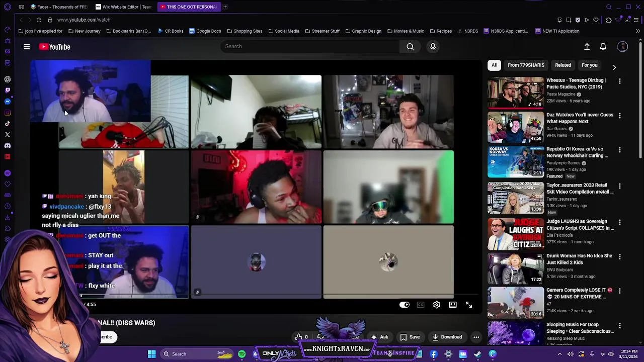Open Wheatus Teenage Dirtbag thumbnail
This screenshot has height=362, width=644.
(515, 93)
